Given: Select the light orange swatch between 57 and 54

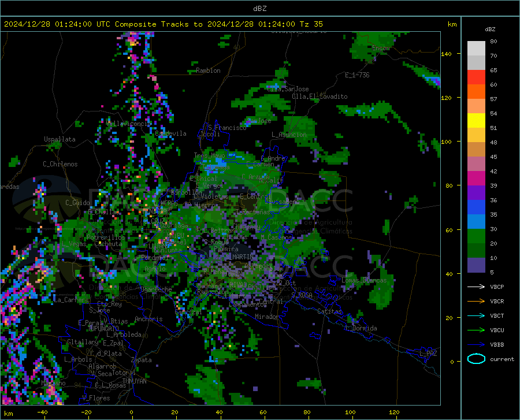Looking at the screenshot, I should [x=476, y=106].
